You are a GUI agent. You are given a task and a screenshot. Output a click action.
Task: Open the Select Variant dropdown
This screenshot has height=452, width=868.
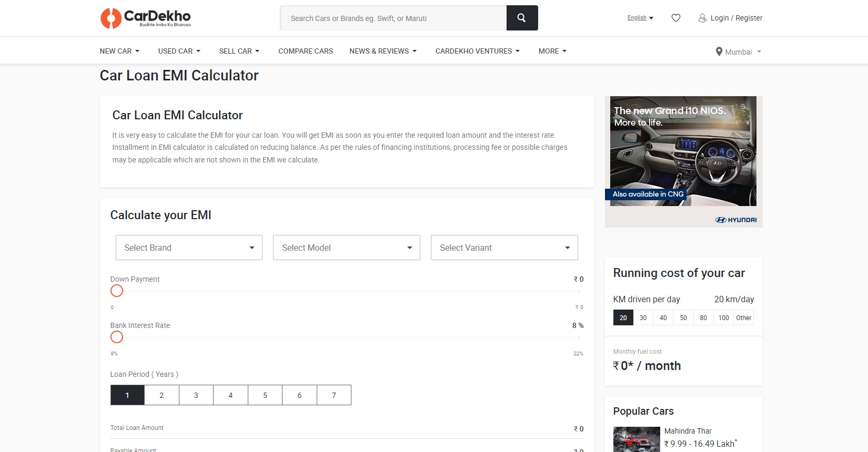[x=504, y=248]
